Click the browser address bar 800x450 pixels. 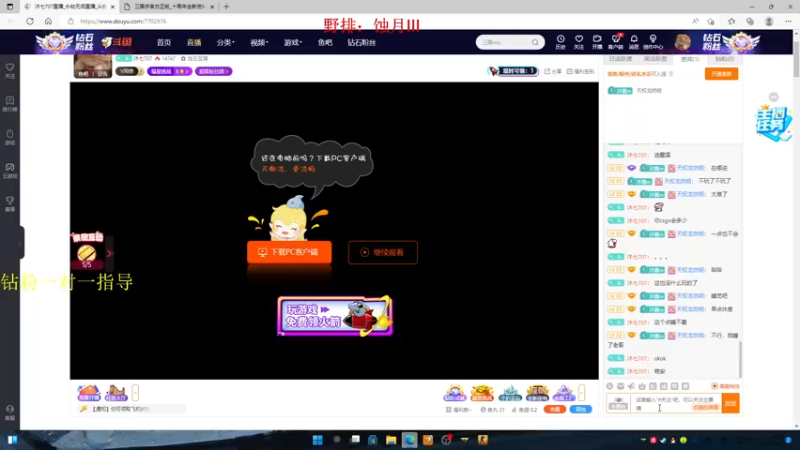378,21
